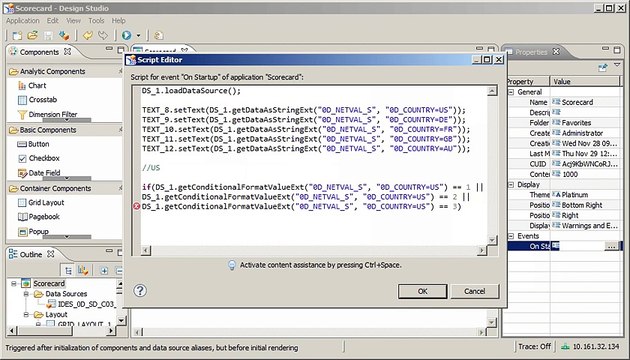Open the Tools menu
This screenshot has width=630, height=360.
coord(96,20)
